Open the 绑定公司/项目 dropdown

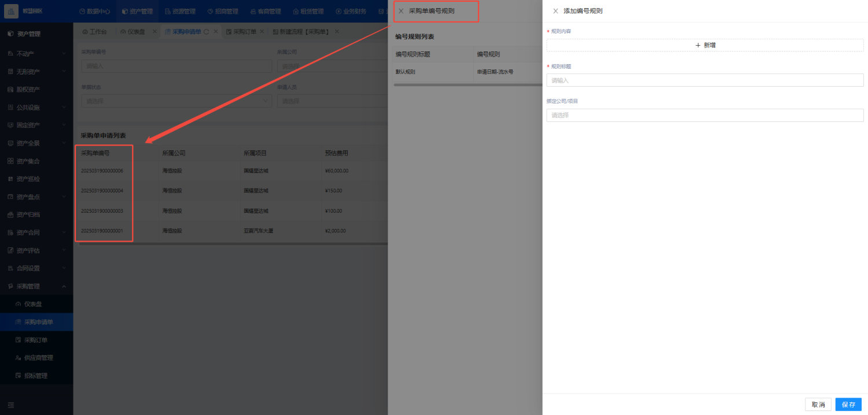point(704,115)
